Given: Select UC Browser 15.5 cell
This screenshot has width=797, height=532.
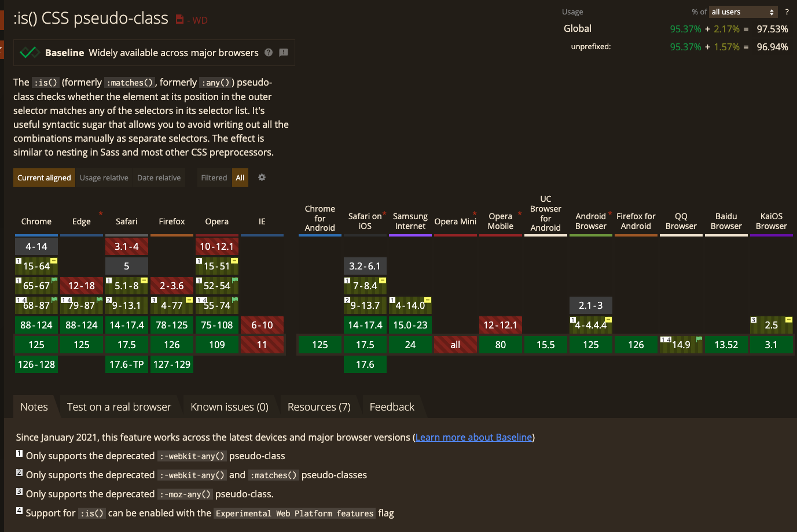Looking at the screenshot, I should coord(546,345).
